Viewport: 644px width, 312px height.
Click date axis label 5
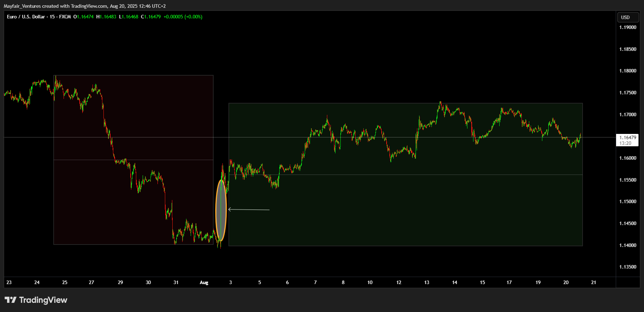point(260,282)
